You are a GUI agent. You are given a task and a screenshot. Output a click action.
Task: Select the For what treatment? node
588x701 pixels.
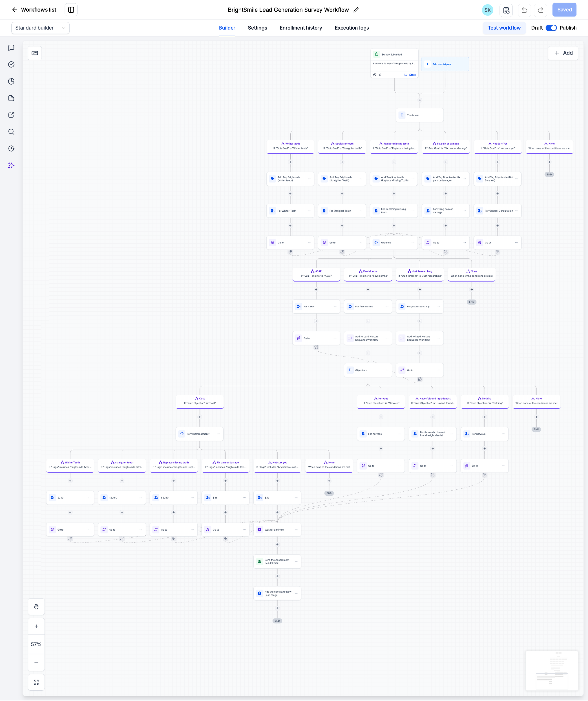(x=199, y=434)
